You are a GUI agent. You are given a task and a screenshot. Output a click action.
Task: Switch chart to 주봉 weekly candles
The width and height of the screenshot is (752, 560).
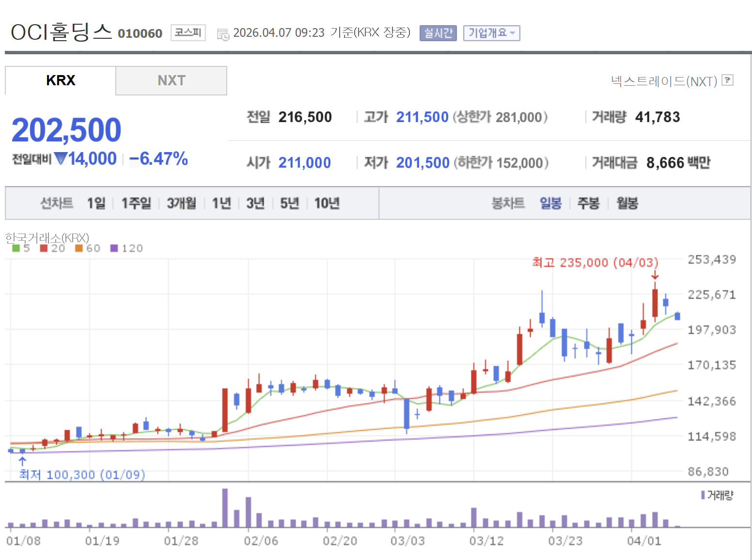tap(588, 203)
